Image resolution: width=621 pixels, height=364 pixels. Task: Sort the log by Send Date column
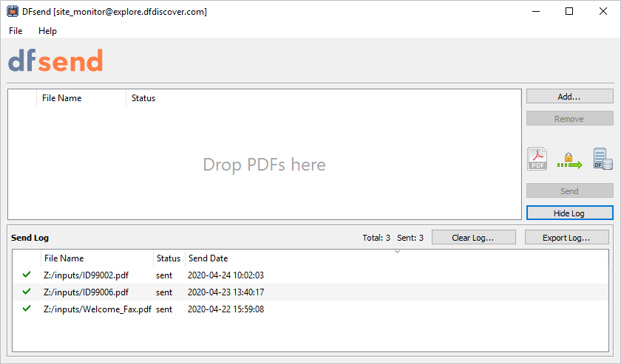(x=208, y=258)
